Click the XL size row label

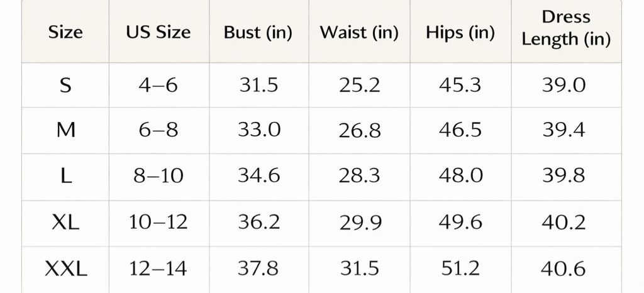tap(65, 222)
